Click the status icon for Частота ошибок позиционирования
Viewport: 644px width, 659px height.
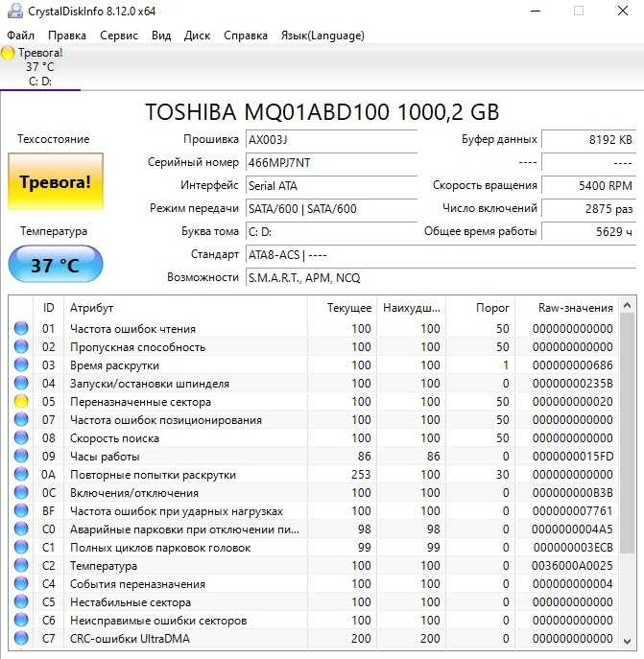(x=21, y=419)
